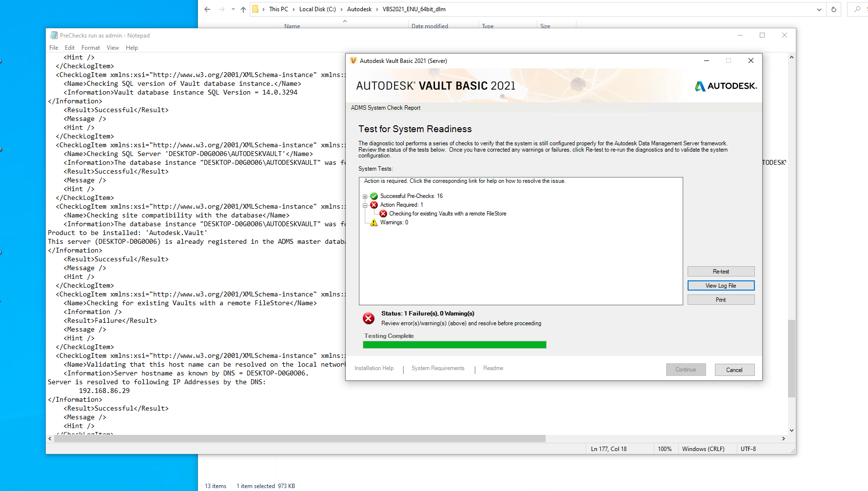Click the Notepad icon in the PreChecks titlebar
868x491 pixels.
tap(53, 35)
